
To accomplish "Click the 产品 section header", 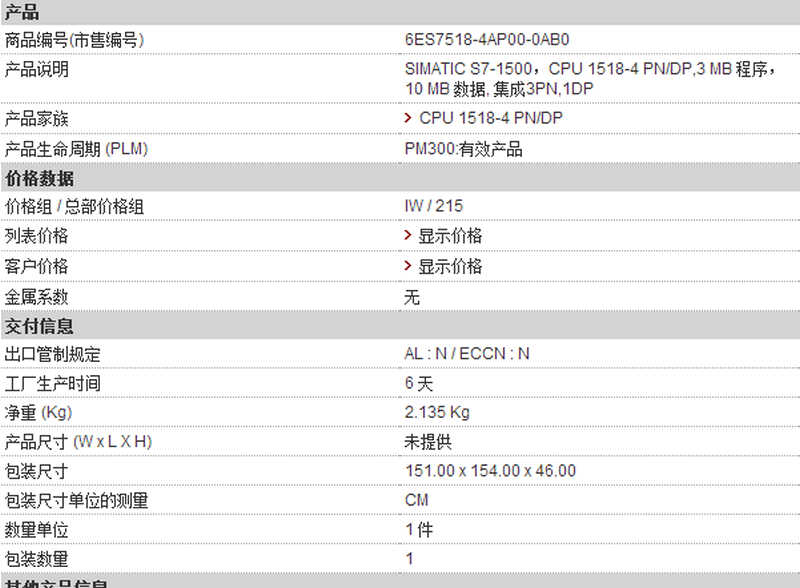I will (22, 12).
